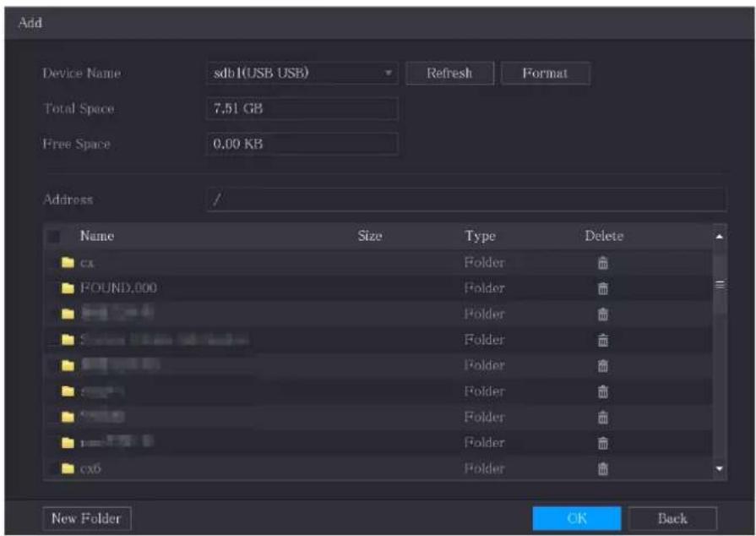The image size is (756, 536).
Task: Click trash icon in FOUND.000 row
Action: (602, 288)
